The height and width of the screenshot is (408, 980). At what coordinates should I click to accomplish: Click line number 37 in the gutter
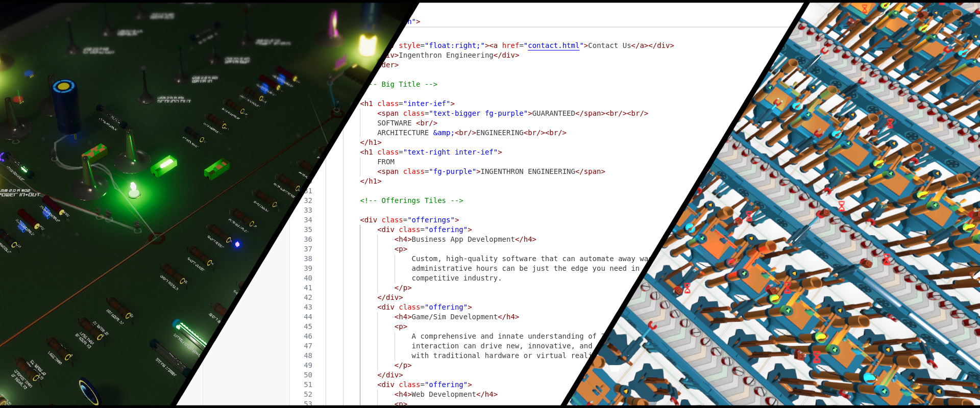coord(308,249)
